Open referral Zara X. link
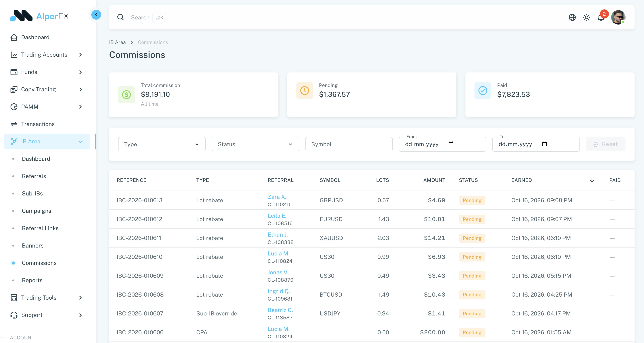This screenshot has width=644, height=343. click(x=277, y=197)
